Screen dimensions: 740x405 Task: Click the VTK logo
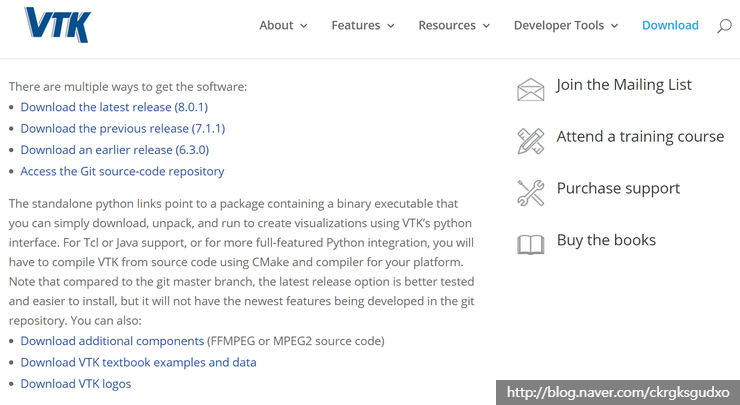(57, 25)
